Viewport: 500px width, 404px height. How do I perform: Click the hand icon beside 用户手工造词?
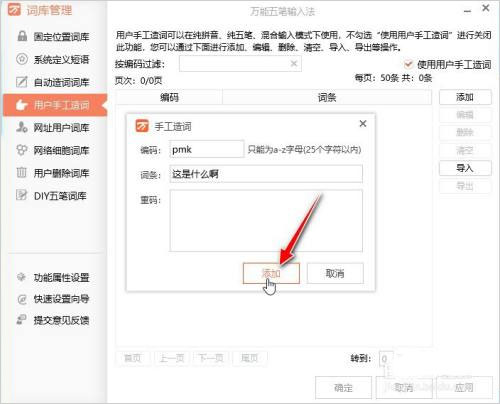coord(22,105)
